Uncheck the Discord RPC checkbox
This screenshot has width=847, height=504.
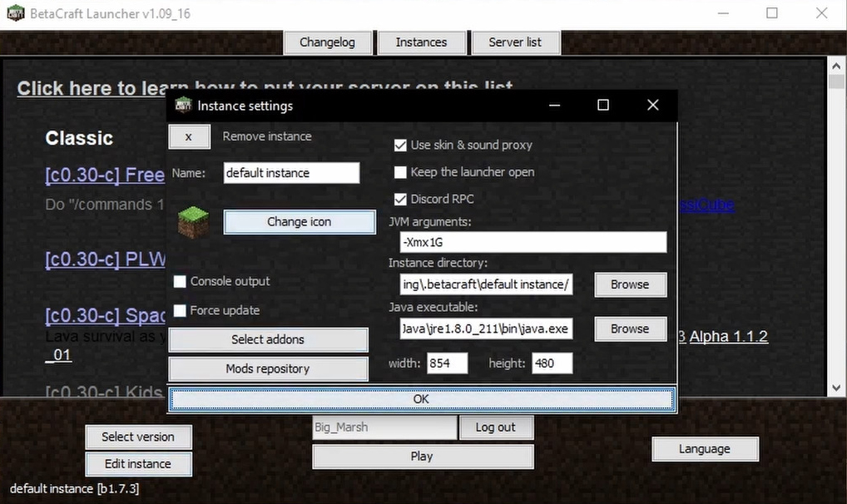pyautogui.click(x=400, y=200)
